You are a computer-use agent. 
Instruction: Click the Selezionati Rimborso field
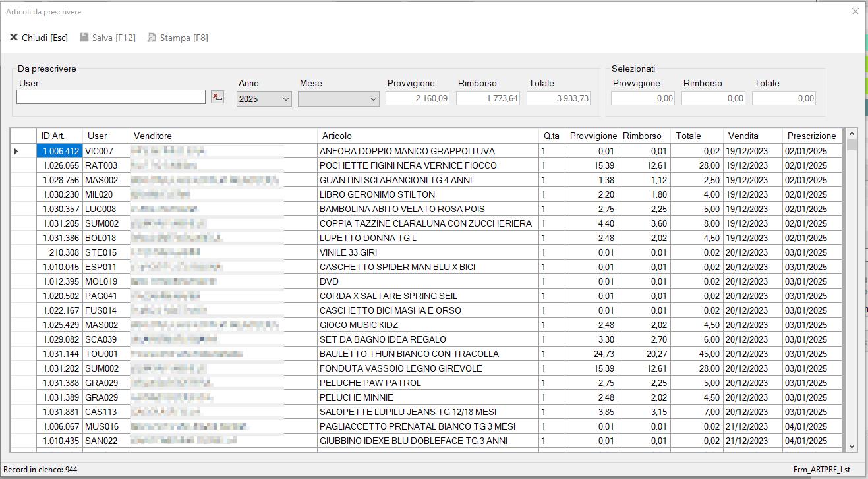tap(714, 98)
